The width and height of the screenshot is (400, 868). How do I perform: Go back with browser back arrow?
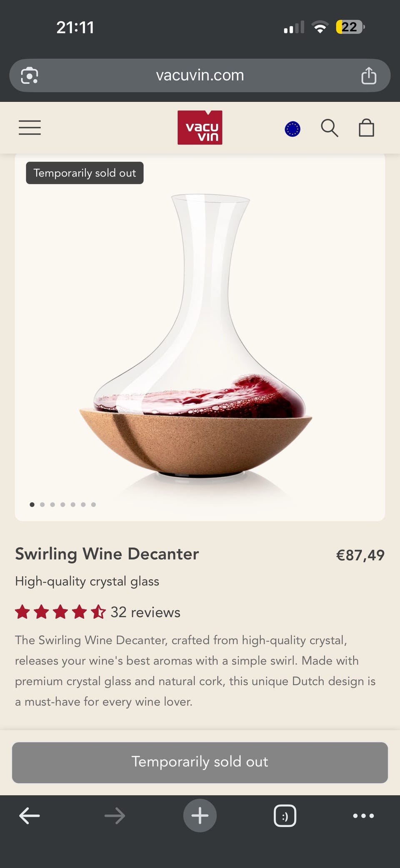coord(30,815)
